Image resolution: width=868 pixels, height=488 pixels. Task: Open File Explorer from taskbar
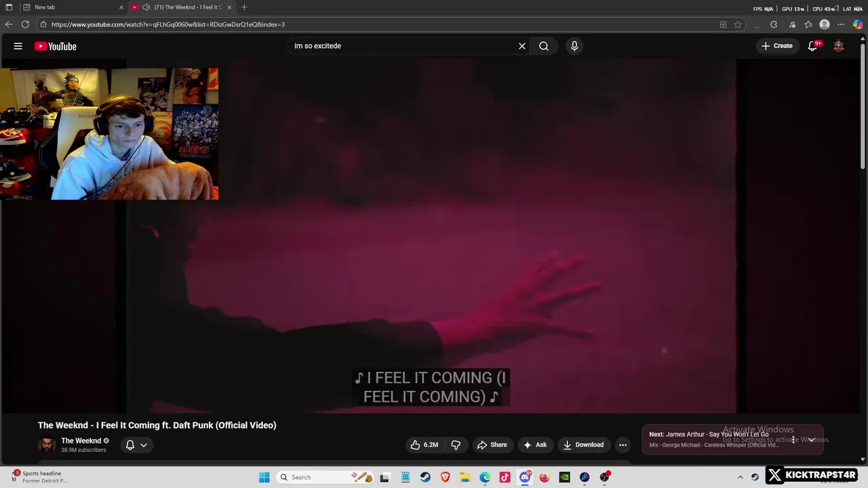(465, 477)
